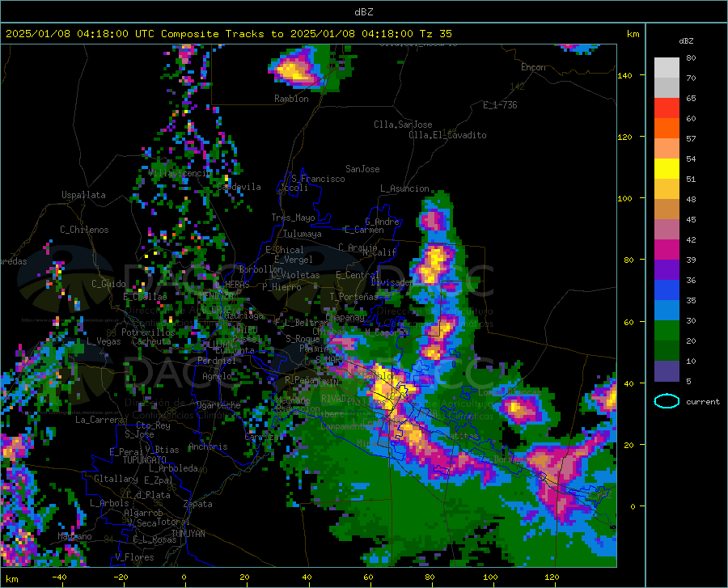Select the 5 dBZ slate swatch
Viewport: 728px width, 588px height.
point(667,371)
